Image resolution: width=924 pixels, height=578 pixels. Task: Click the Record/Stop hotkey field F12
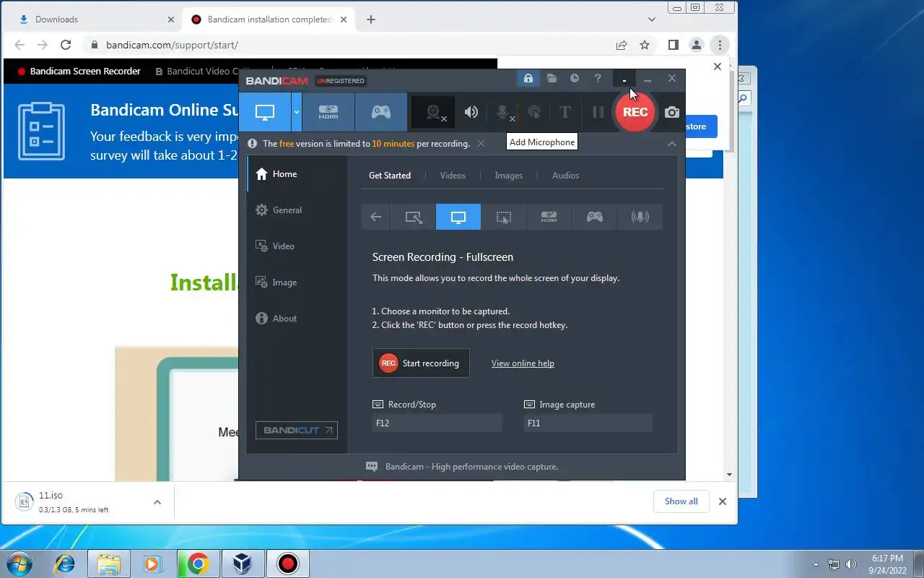pos(437,423)
